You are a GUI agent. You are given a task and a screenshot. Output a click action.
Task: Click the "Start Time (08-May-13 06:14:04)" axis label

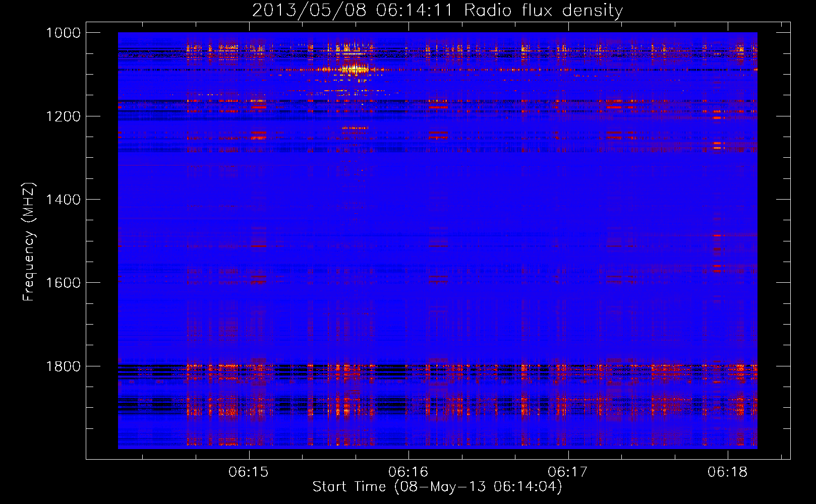(437, 487)
